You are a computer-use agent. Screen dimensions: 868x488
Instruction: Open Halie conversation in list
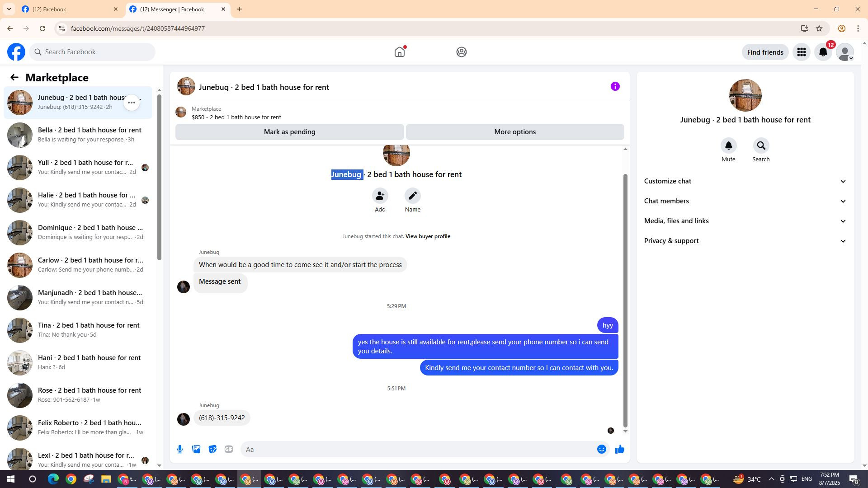pyautogui.click(x=78, y=200)
